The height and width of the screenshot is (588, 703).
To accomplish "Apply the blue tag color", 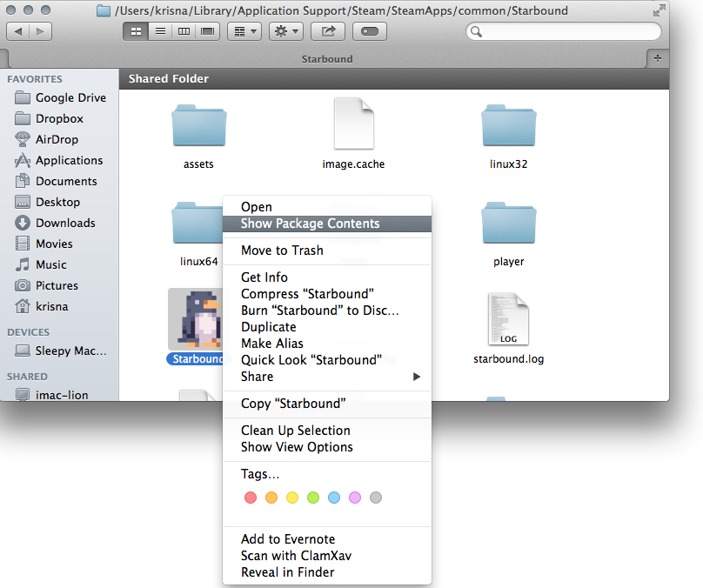I will (334, 498).
